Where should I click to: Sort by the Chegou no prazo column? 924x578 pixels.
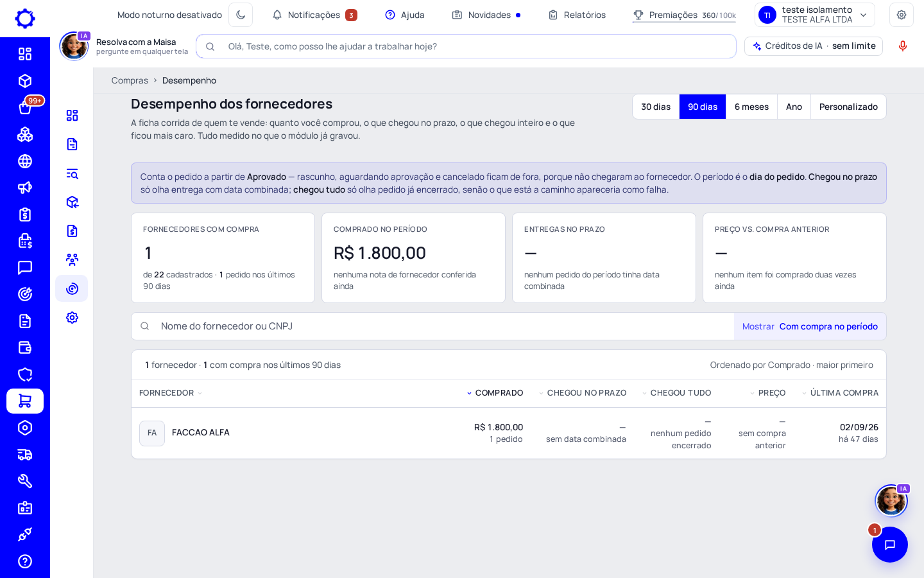tap(583, 393)
